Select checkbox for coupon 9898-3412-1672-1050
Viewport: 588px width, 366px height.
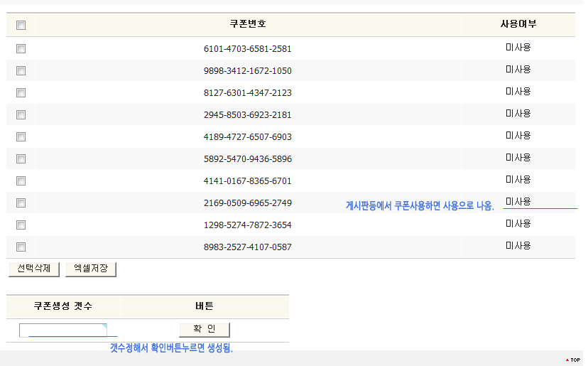tap(21, 71)
